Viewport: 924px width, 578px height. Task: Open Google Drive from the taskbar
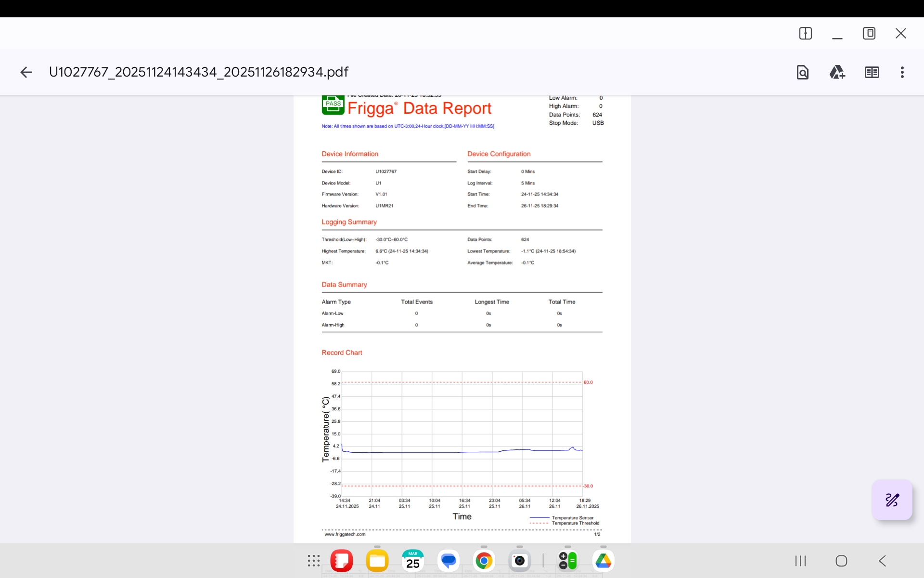[x=603, y=561]
